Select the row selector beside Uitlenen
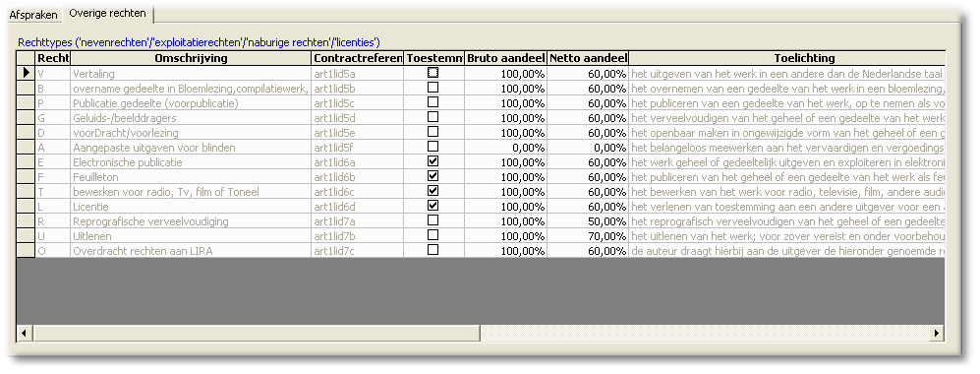The image size is (980, 374). tap(26, 236)
